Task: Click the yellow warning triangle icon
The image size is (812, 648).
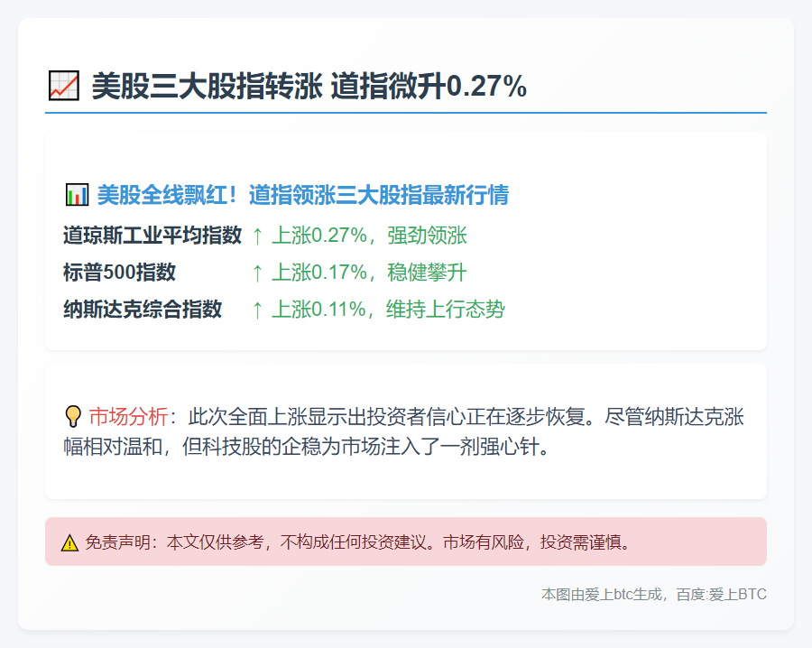Action: [x=69, y=543]
